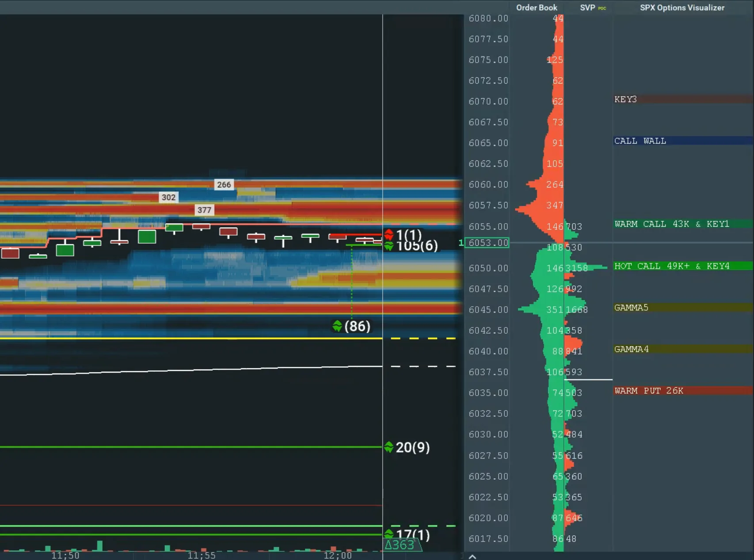Click the yellow horizontal level line
This screenshot has width=754, height=560.
tap(191, 339)
